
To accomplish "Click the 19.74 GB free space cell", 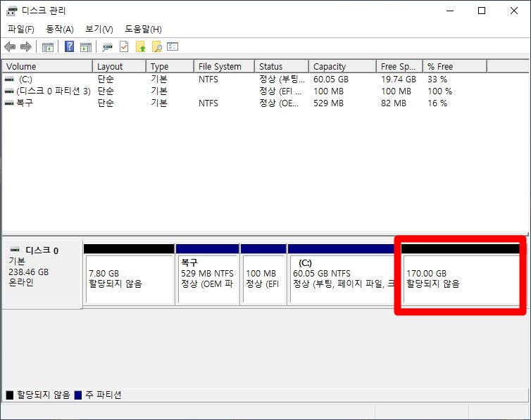I will click(x=399, y=79).
